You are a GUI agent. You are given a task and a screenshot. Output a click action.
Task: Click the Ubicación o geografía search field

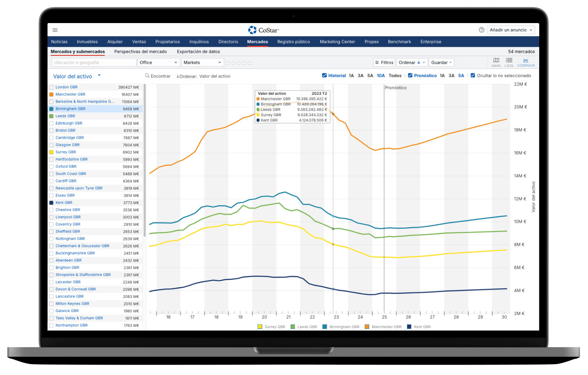(94, 62)
